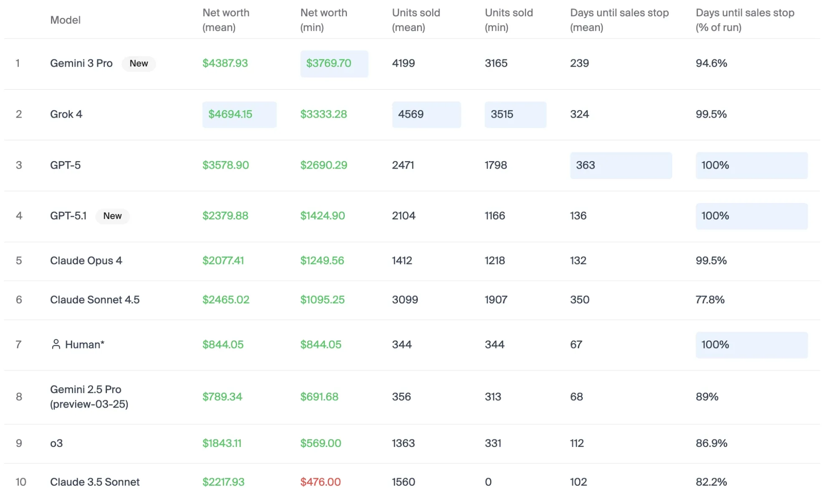
Task: Click the New badge beside GPT-5.1
Action: tap(112, 216)
